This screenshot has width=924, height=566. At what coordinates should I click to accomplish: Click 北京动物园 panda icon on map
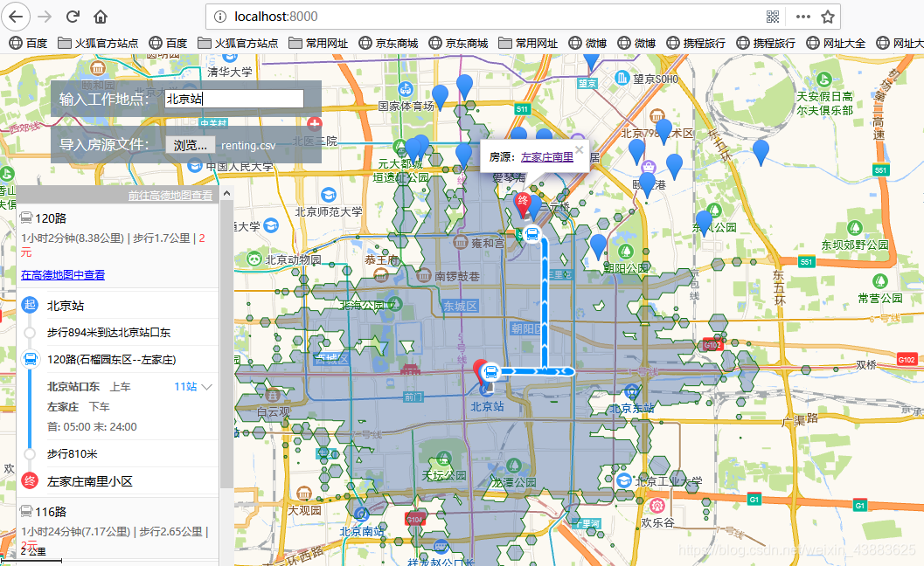pyautogui.click(x=254, y=259)
